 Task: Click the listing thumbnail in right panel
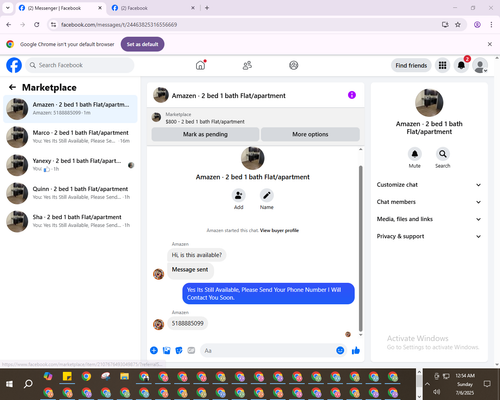click(x=429, y=103)
